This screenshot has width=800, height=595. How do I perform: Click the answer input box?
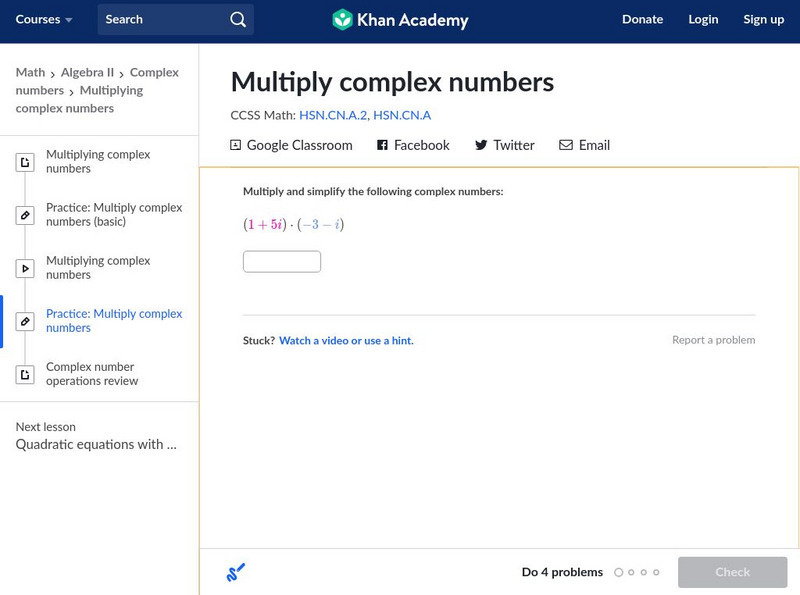coord(282,262)
